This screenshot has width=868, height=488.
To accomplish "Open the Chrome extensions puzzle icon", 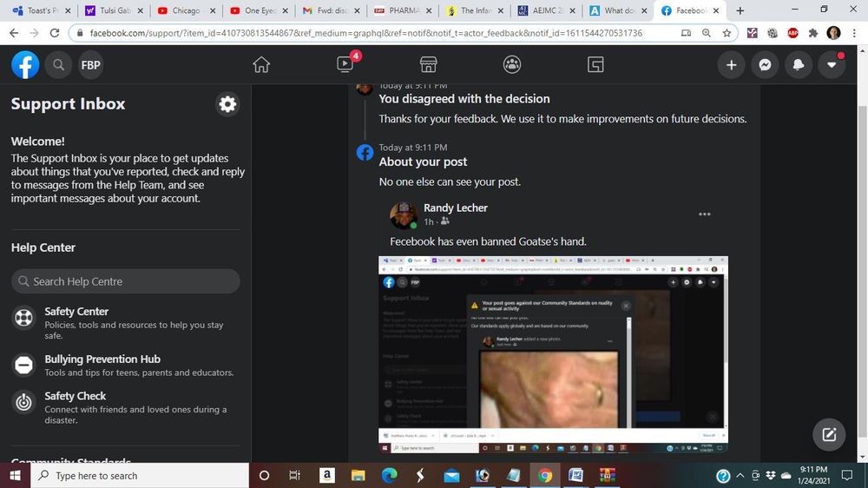I will click(x=813, y=33).
